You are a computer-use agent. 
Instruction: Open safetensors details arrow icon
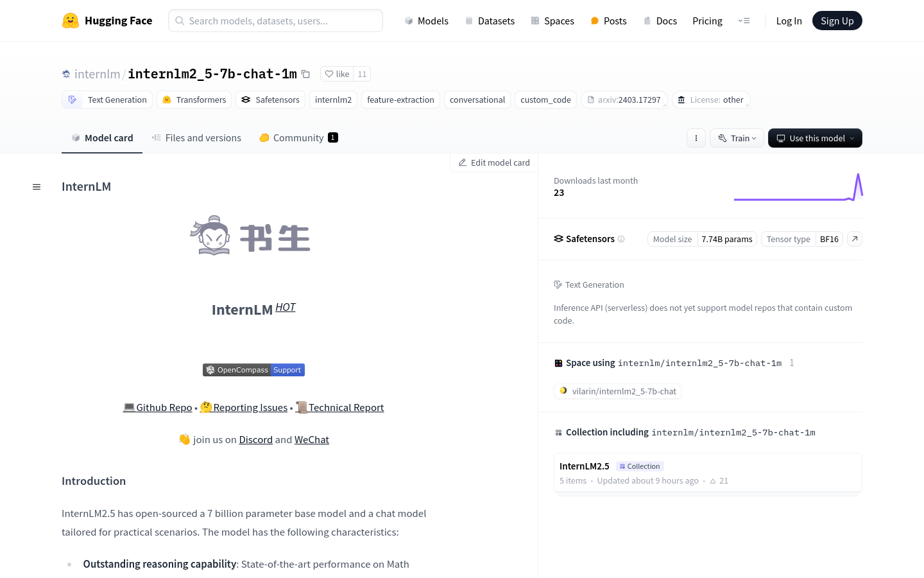[x=855, y=239]
